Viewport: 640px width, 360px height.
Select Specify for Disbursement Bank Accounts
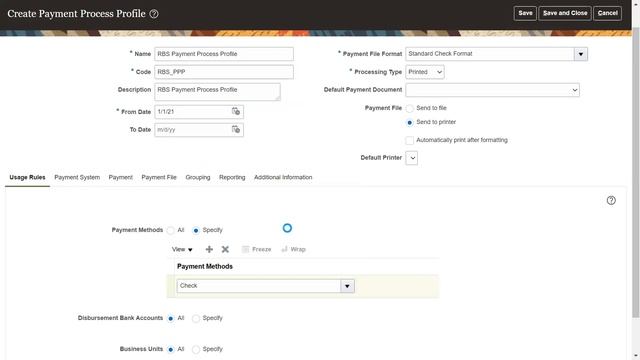(196, 318)
